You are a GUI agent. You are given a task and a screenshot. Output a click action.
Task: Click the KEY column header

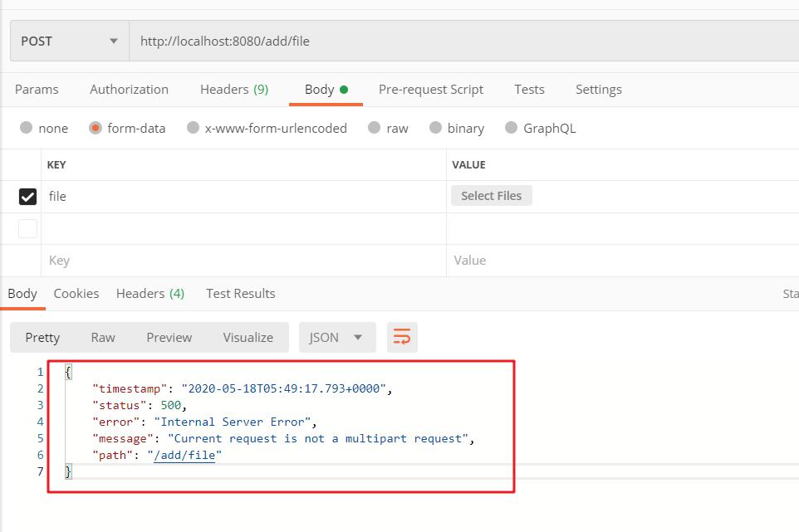pos(56,165)
